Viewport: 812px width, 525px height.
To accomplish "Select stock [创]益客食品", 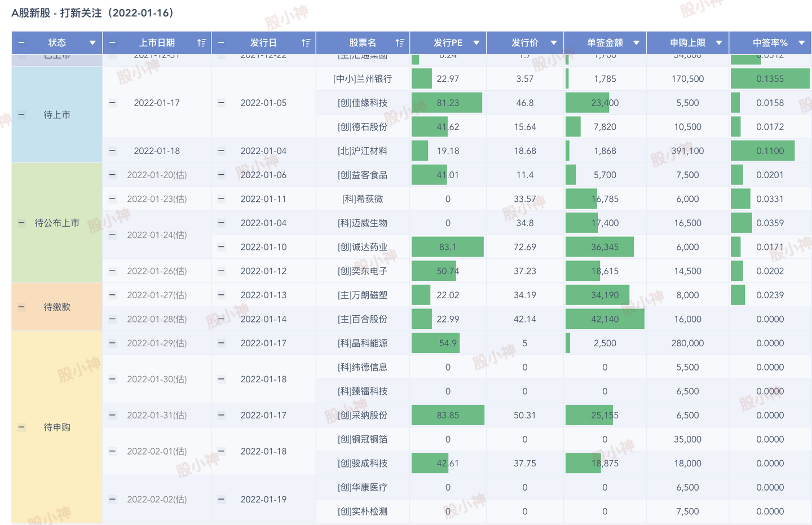I will point(363,175).
